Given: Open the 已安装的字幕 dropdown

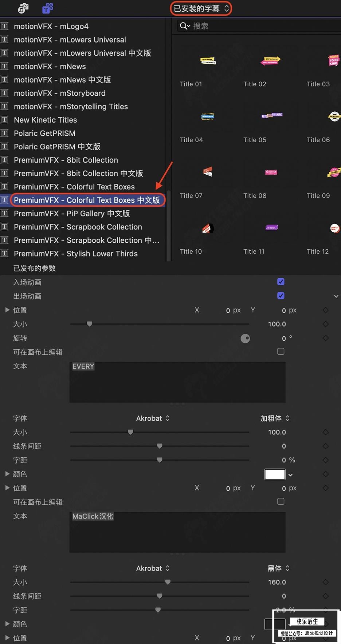Looking at the screenshot, I should (201, 8).
